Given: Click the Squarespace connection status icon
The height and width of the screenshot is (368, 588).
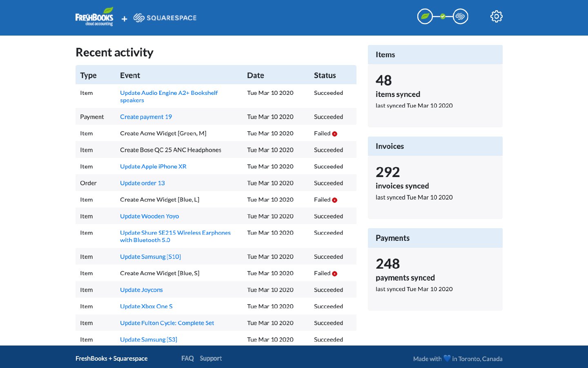Looking at the screenshot, I should point(460,16).
